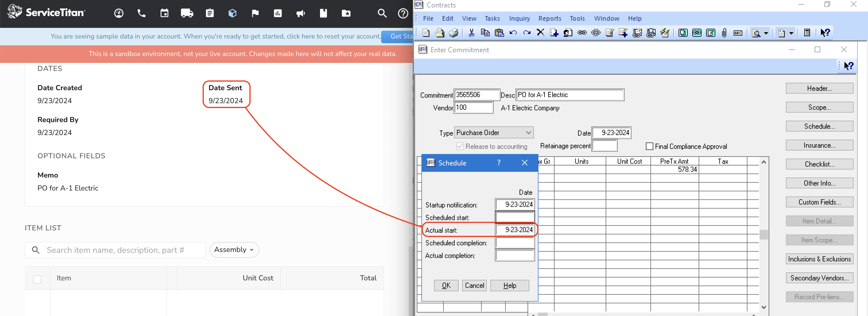Click the New document icon in Contracts toolbar
The width and height of the screenshot is (868, 316).
pos(426,33)
